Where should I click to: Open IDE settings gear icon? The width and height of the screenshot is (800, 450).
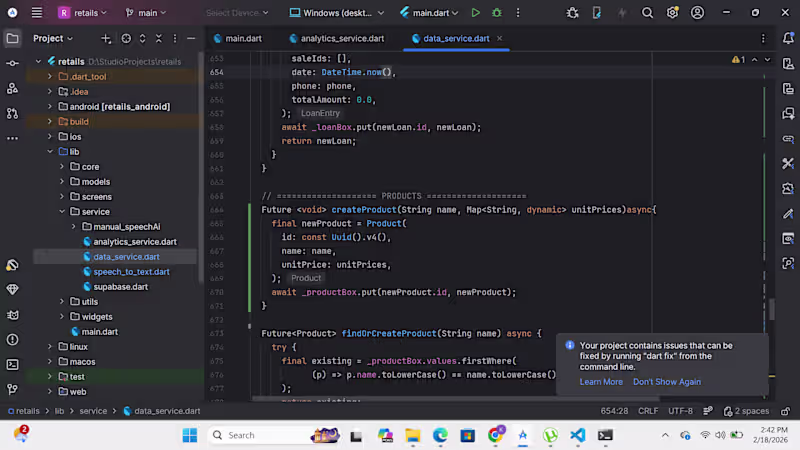(x=672, y=13)
